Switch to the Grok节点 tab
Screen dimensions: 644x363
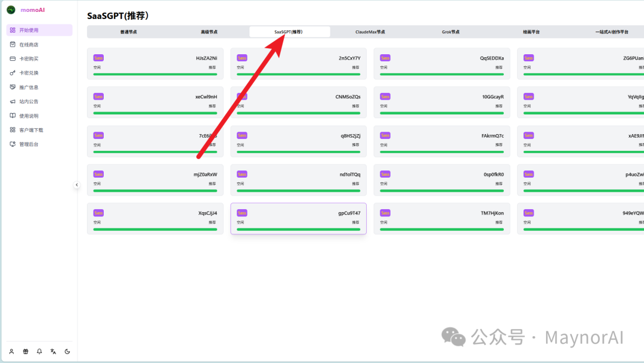(451, 32)
